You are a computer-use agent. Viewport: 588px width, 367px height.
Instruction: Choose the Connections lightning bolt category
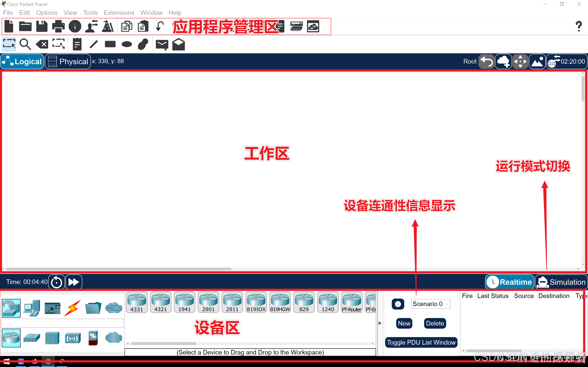(73, 308)
